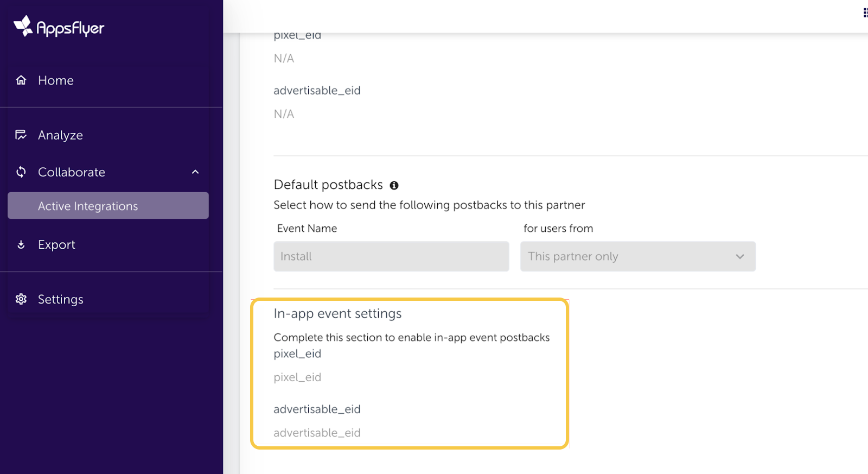Click the down arrow in "for users from" dropdown

coord(740,256)
